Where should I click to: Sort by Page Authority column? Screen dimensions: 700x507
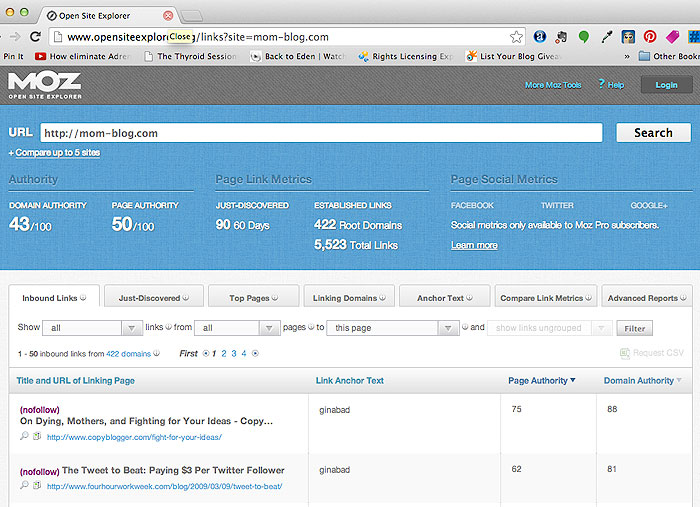point(542,381)
